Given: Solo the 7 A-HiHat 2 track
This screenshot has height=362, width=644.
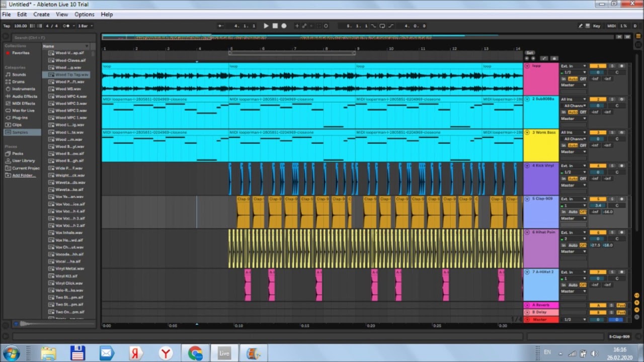Looking at the screenshot, I should click(x=612, y=272).
